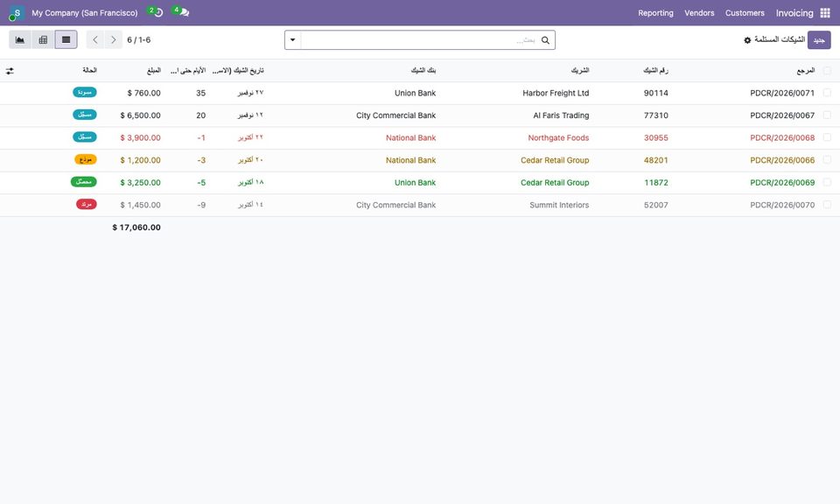Open the Invoicing menu
Viewport: 840px width, 504px height.
click(x=794, y=13)
